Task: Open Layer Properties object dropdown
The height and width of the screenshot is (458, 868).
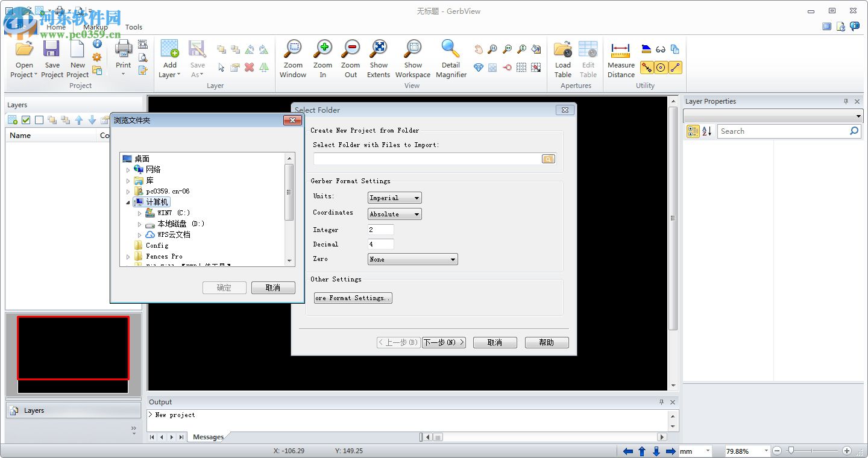Action: [773, 116]
